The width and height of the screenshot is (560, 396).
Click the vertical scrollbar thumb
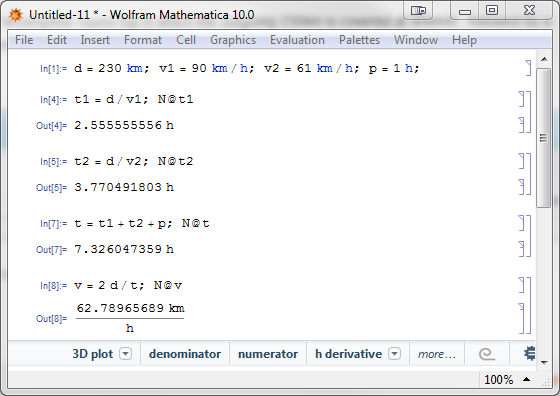tap(543, 138)
